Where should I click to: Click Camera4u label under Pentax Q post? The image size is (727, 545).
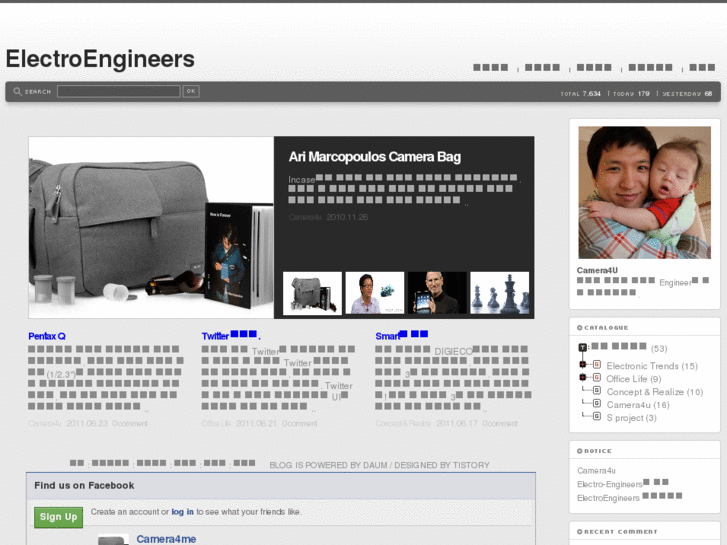[x=45, y=423]
